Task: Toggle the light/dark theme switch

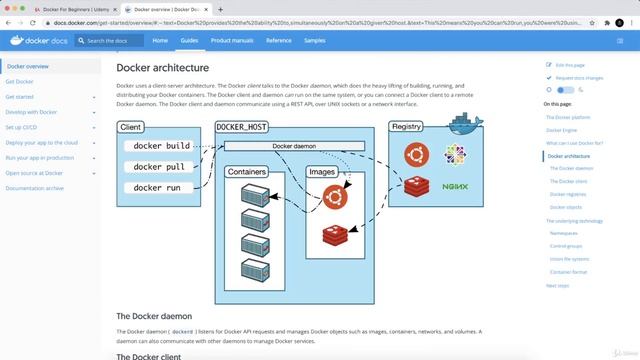Action: 565,90
